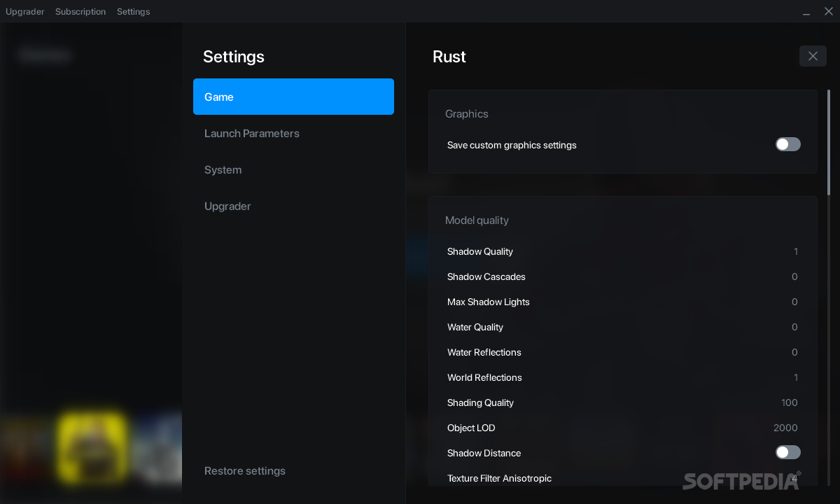This screenshot has height=504, width=840.
Task: Close the Rust settings panel
Action: (813, 56)
